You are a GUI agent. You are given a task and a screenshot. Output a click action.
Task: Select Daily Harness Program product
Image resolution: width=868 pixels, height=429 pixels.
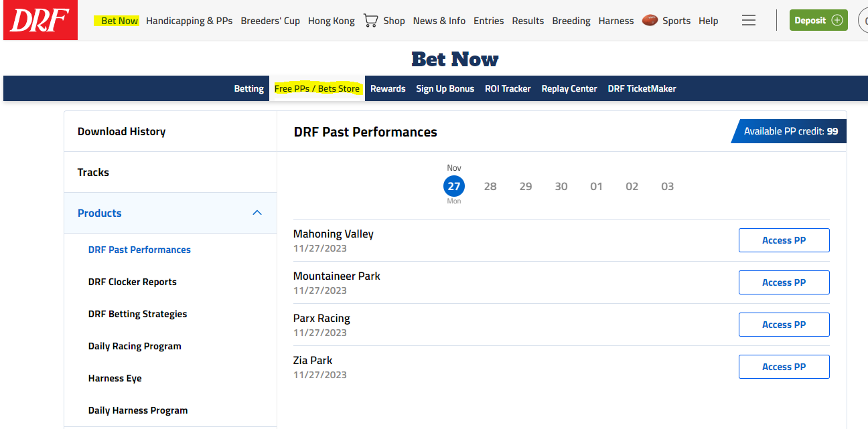[138, 410]
